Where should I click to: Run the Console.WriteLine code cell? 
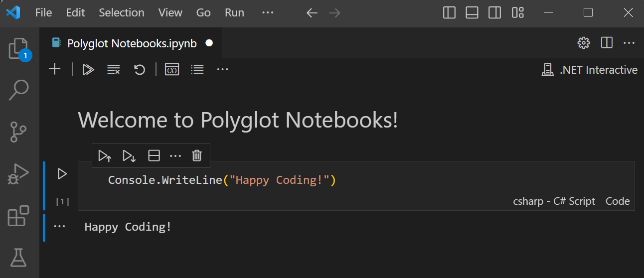[62, 174]
